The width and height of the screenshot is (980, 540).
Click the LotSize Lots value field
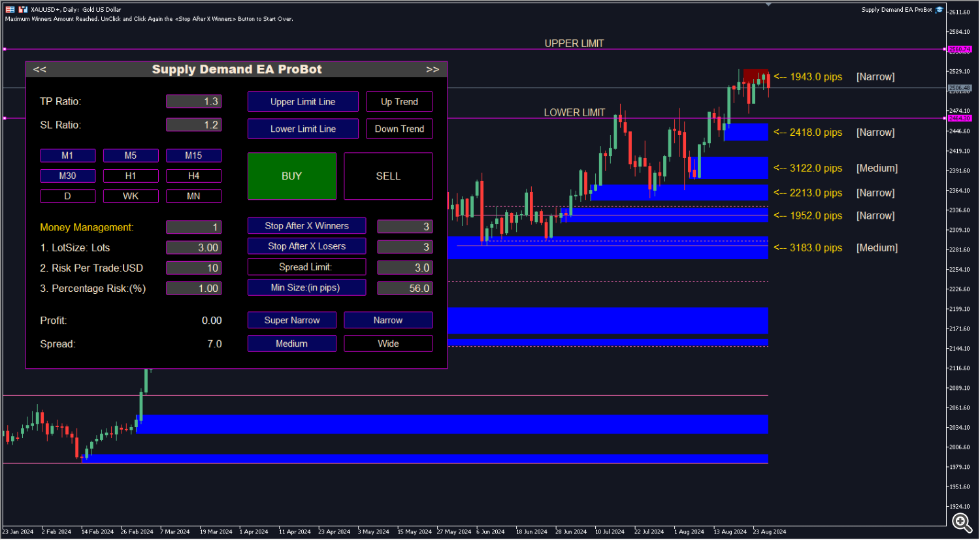point(193,247)
